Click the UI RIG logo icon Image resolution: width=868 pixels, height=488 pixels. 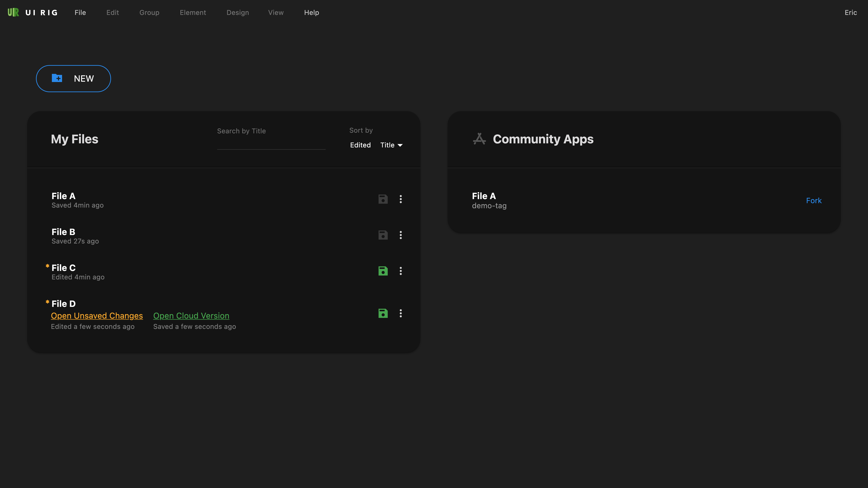pos(13,13)
